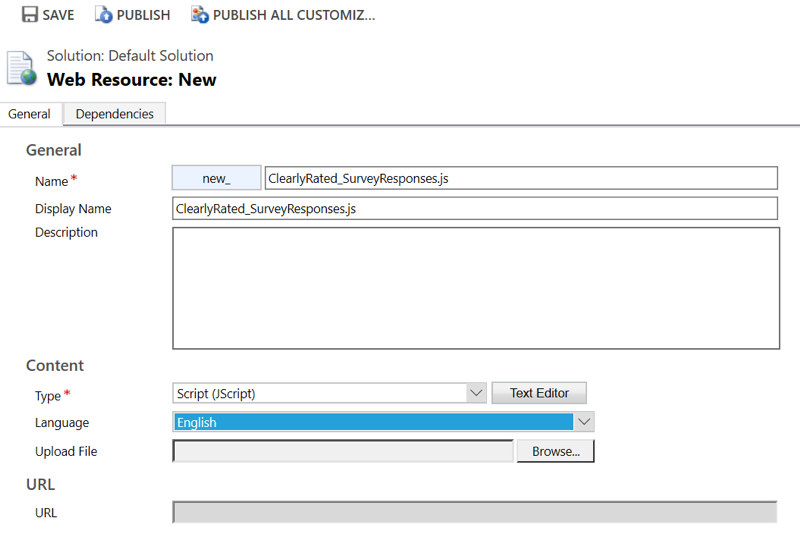Click the PUBLISH label in toolbar
The width and height of the screenshot is (800, 552).
click(143, 15)
